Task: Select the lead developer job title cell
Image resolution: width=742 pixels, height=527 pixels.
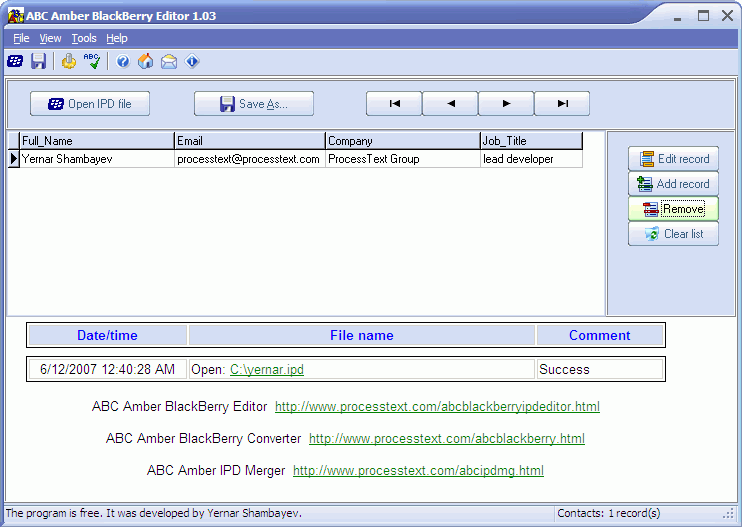Action: click(531, 159)
